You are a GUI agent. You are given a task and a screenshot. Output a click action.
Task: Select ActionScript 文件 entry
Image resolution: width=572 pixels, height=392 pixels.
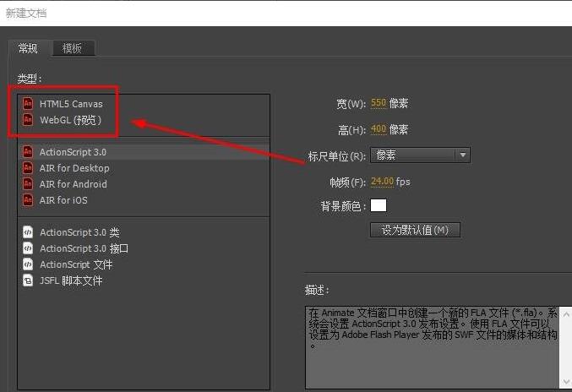click(x=144, y=264)
